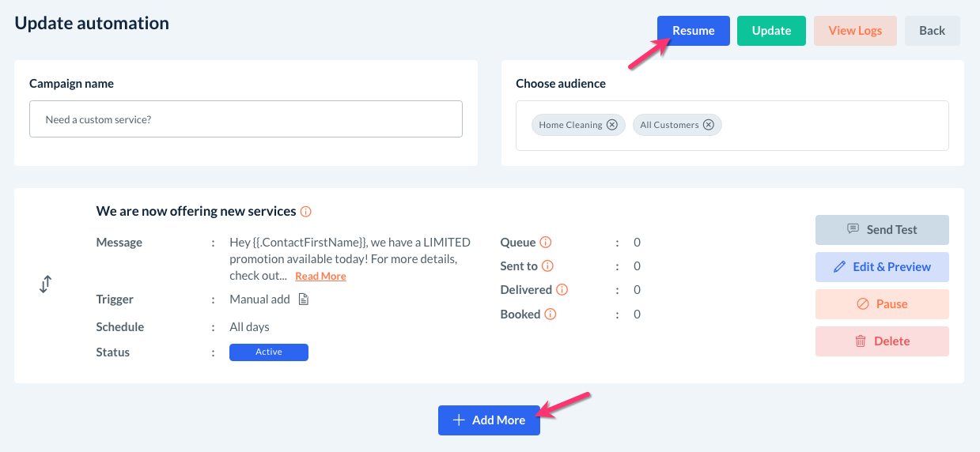The width and height of the screenshot is (980, 452).
Task: Open document icon beside Manual add
Action: click(x=303, y=299)
